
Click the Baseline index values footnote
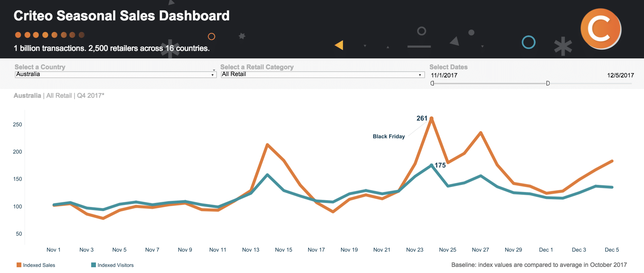click(539, 265)
